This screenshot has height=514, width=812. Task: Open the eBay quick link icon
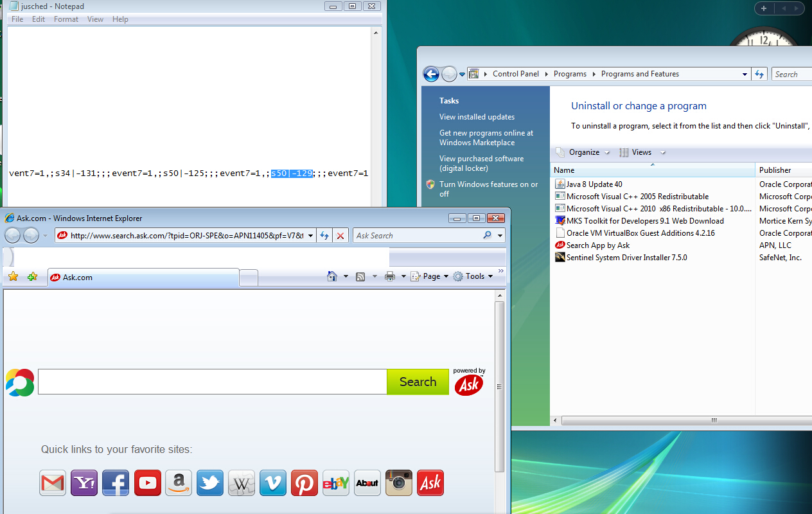[x=336, y=483]
